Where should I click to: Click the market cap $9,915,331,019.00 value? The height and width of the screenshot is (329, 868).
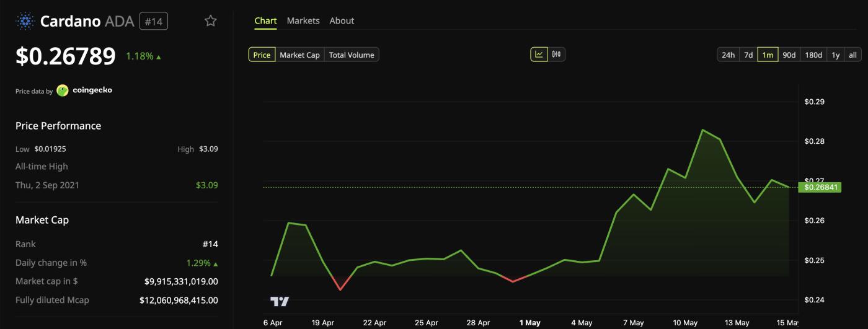coord(181,281)
